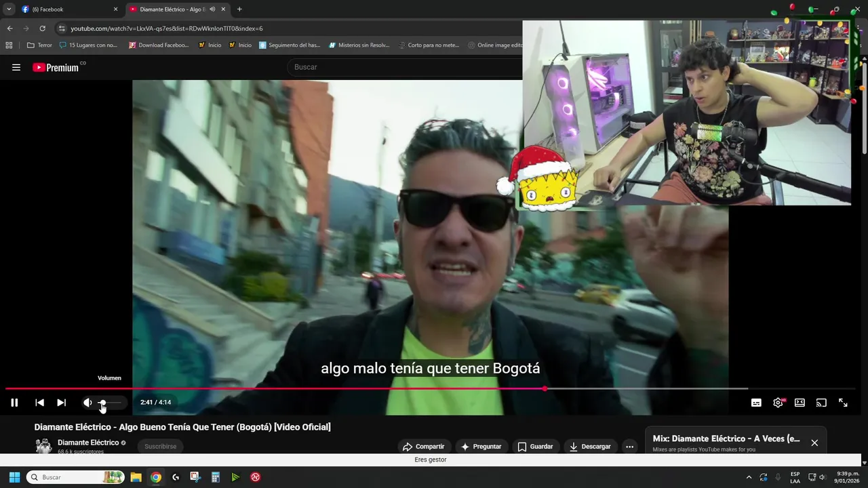868x488 pixels.
Task: Open the Corto para no mete... bookmark
Action: 429,45
